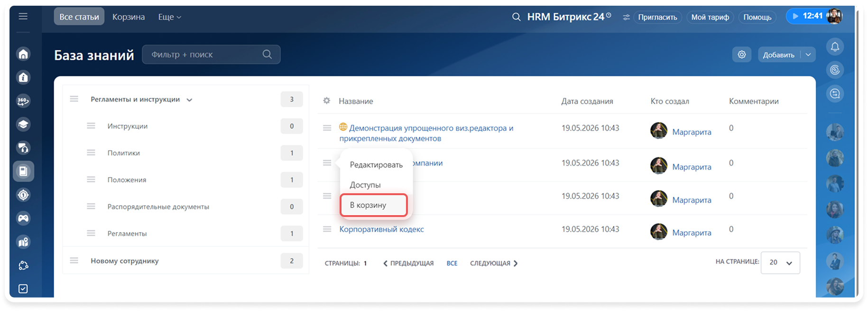Click drag handle of Политики section
868x311 pixels.
(91, 152)
